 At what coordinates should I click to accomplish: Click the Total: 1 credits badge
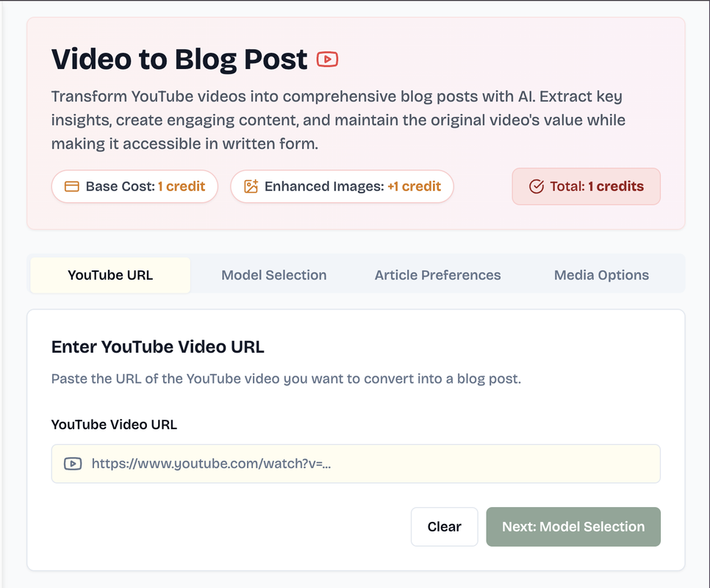pos(587,187)
